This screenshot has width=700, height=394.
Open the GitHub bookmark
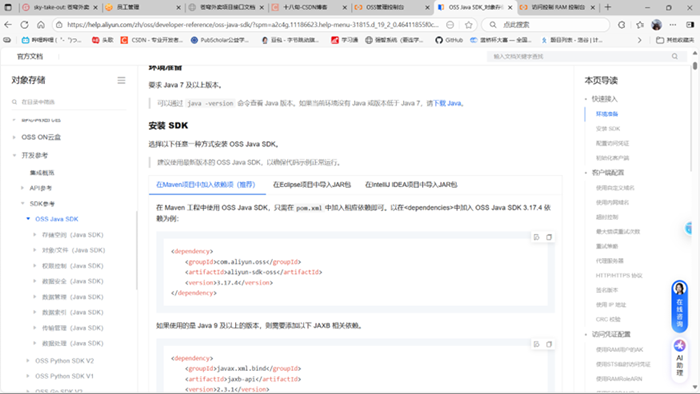pyautogui.click(x=449, y=40)
